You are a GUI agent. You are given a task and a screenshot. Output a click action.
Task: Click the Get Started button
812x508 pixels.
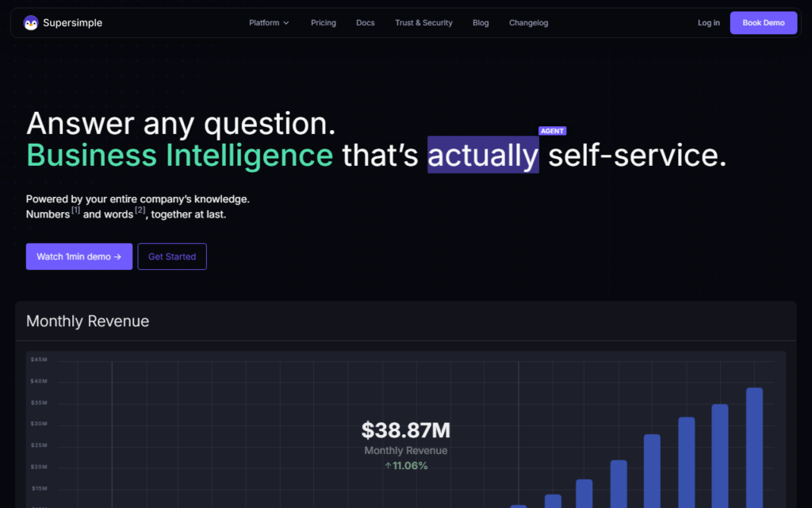(x=172, y=256)
